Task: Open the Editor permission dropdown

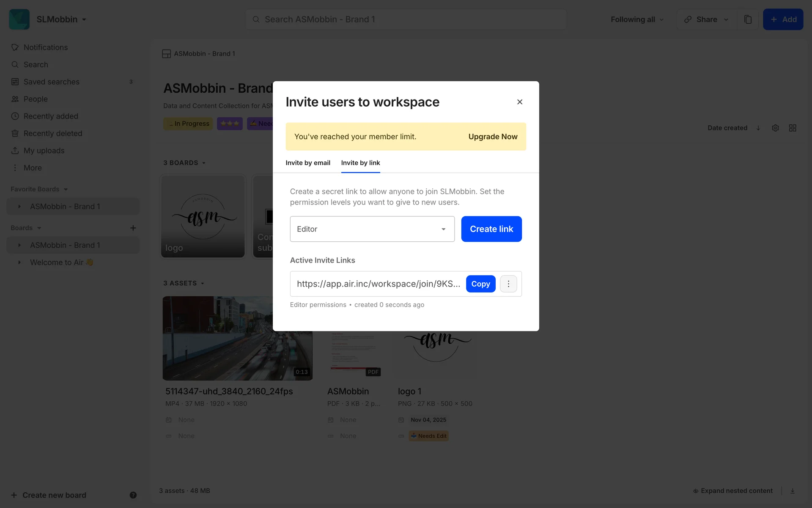Action: 372,229
